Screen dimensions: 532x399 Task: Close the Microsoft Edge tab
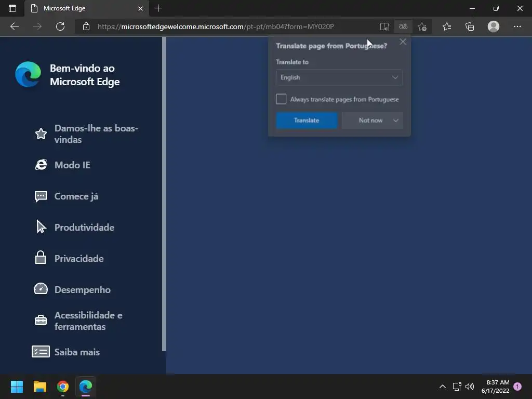(140, 8)
